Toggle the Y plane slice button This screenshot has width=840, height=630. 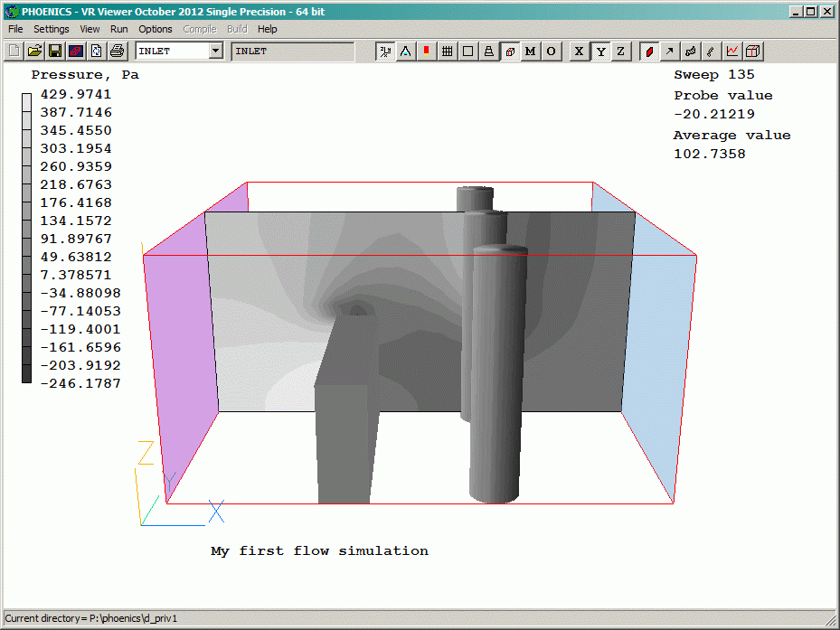(x=599, y=52)
